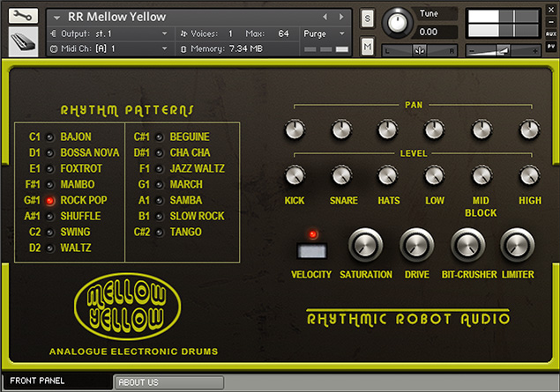The height and width of the screenshot is (392, 560).
Task: Go to previous instrument preset arrow
Action: [x=325, y=17]
